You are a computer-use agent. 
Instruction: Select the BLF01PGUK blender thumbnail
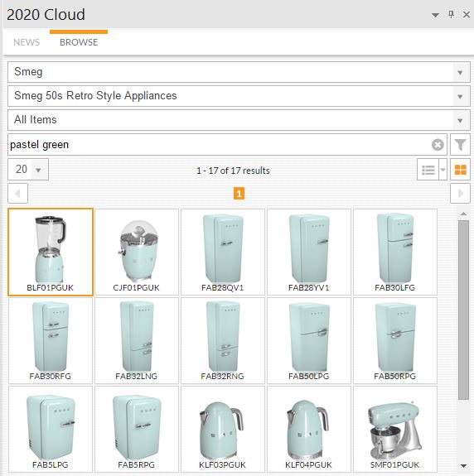pos(51,252)
